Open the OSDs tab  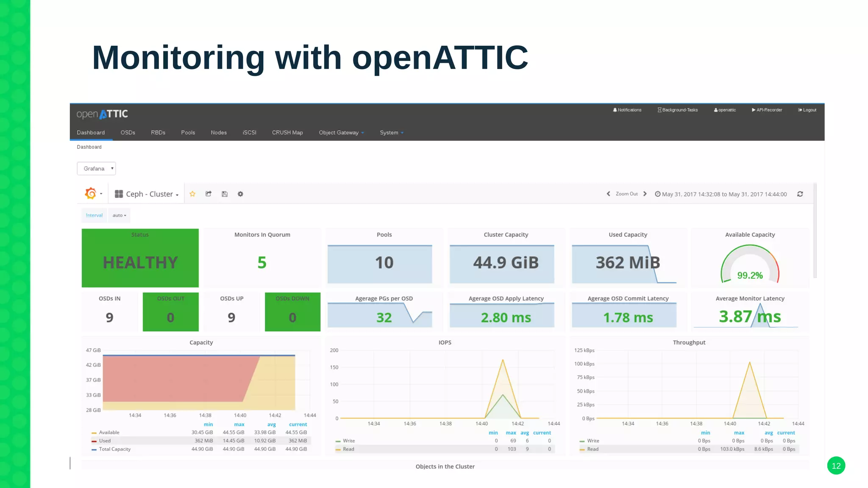pyautogui.click(x=128, y=133)
